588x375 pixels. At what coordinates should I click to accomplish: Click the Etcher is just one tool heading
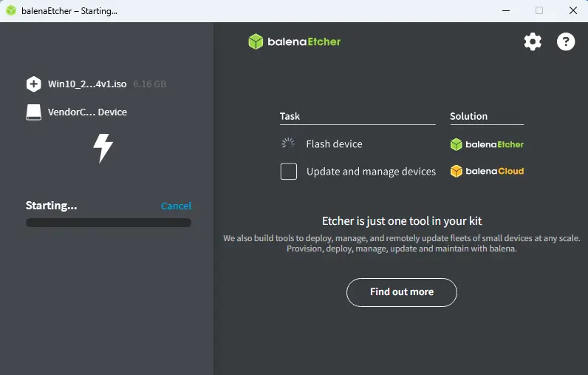[x=402, y=221]
